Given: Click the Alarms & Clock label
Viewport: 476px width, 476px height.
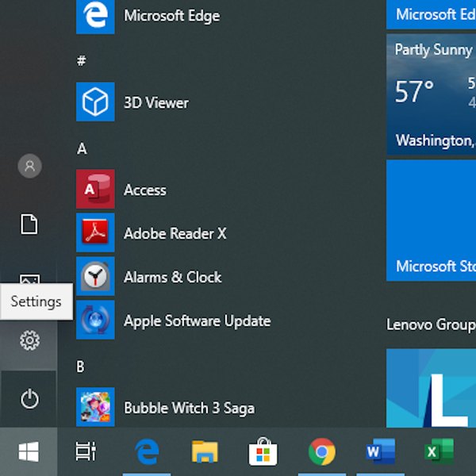Looking at the screenshot, I should (x=173, y=277).
